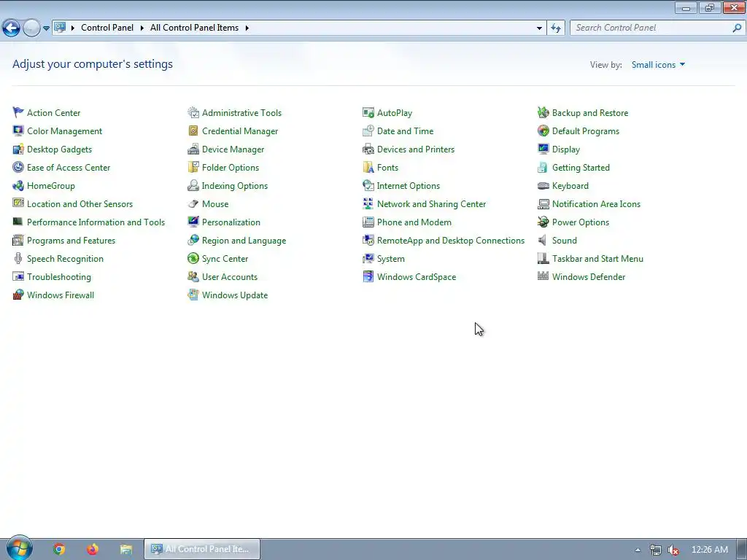Open Taskbar and Start Menu

click(x=597, y=259)
